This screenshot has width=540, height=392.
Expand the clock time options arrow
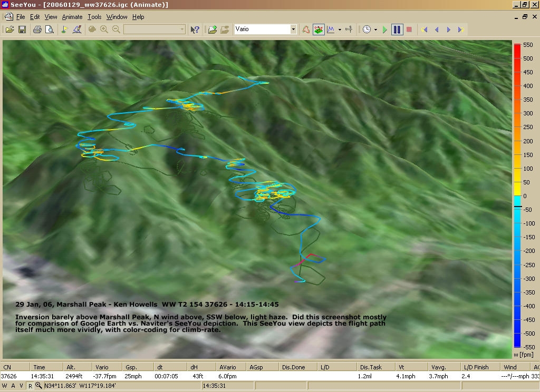click(375, 30)
